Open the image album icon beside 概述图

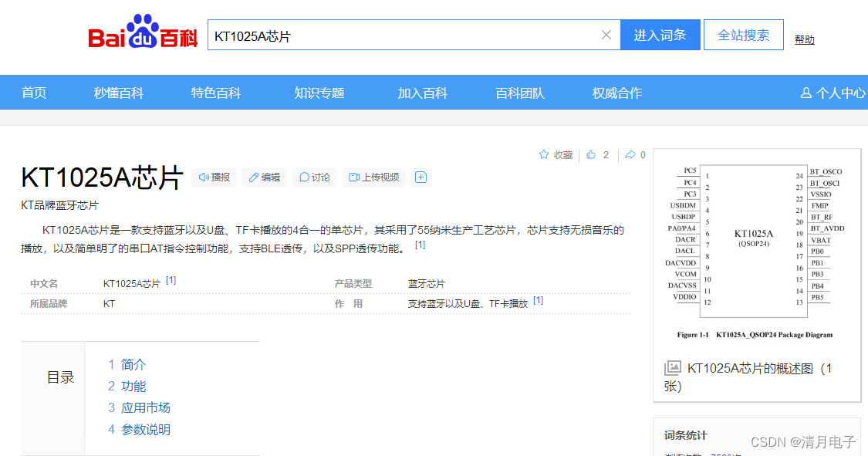point(673,367)
